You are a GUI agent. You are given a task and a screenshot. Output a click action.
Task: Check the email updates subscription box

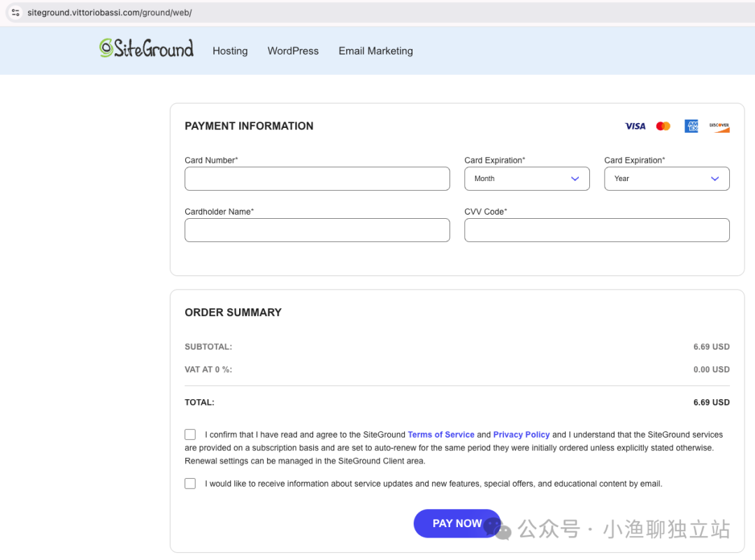tap(190, 483)
